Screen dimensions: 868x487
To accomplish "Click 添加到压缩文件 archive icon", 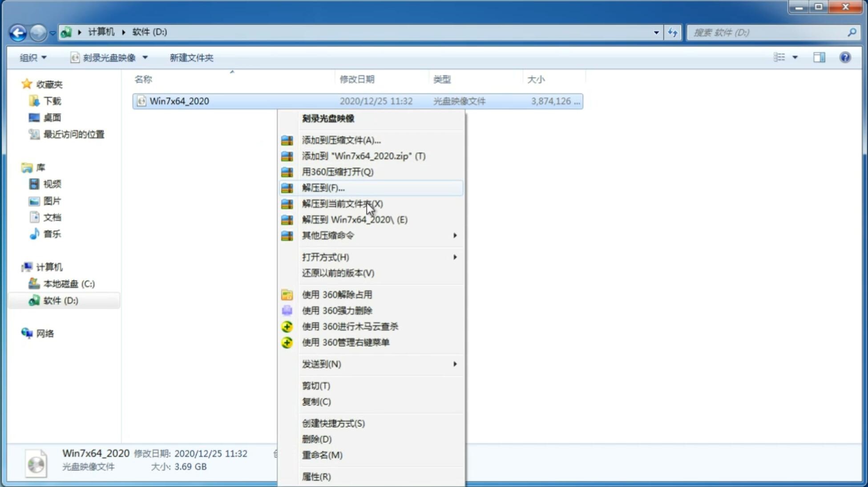I will [287, 140].
